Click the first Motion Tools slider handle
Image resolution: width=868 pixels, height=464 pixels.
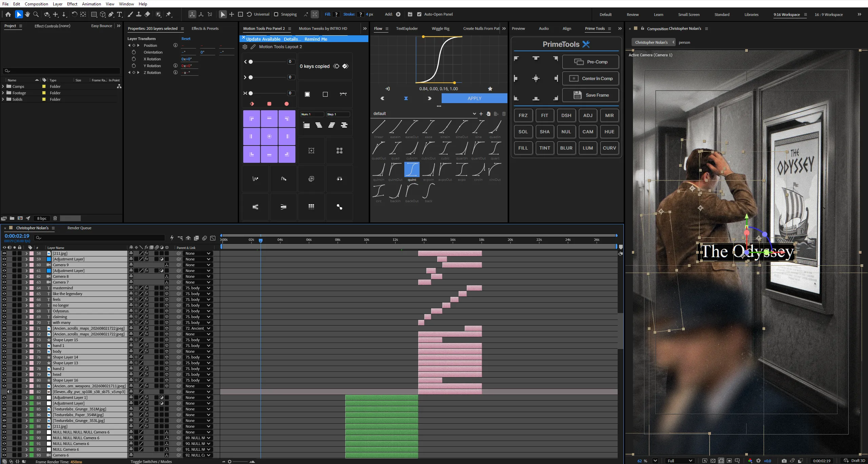[251, 62]
